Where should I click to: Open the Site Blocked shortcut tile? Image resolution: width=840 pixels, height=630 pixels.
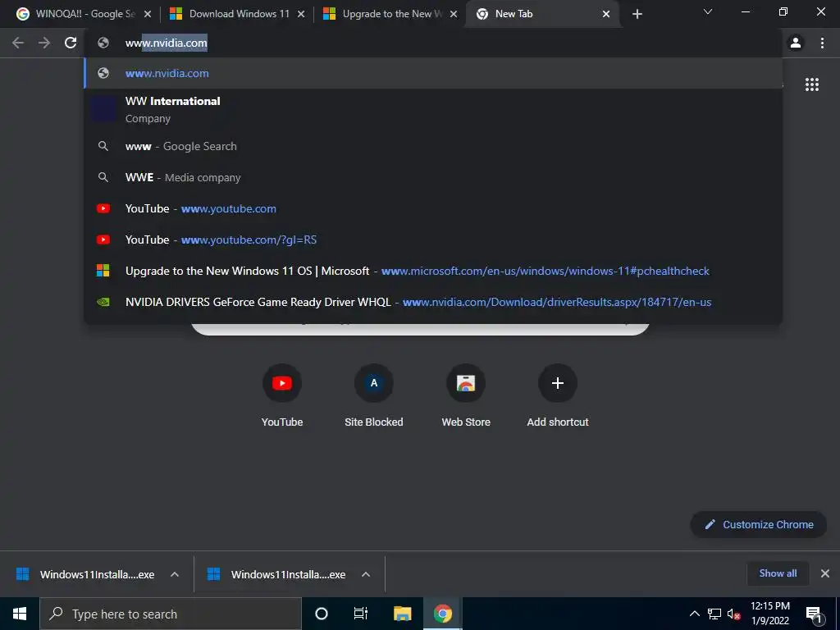pos(374,395)
